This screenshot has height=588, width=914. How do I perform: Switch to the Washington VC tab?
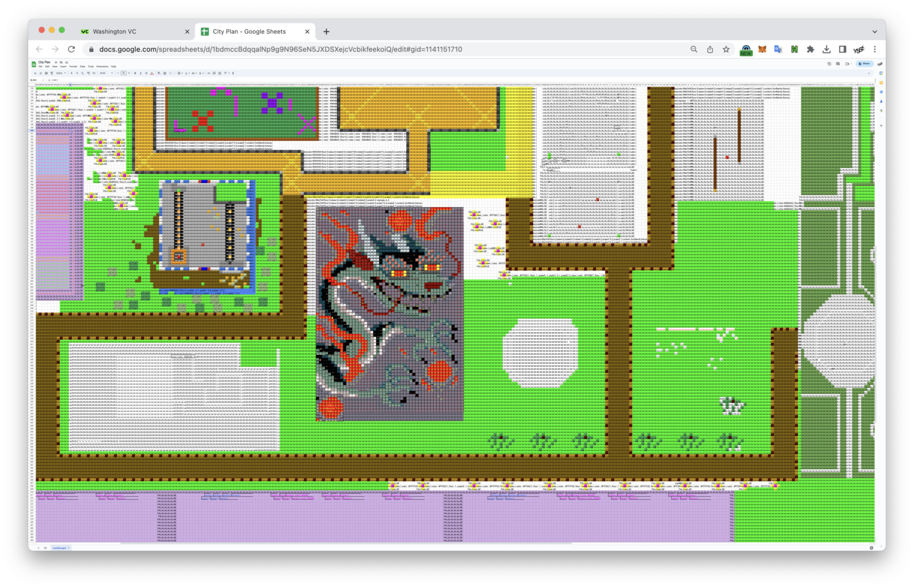coord(114,32)
